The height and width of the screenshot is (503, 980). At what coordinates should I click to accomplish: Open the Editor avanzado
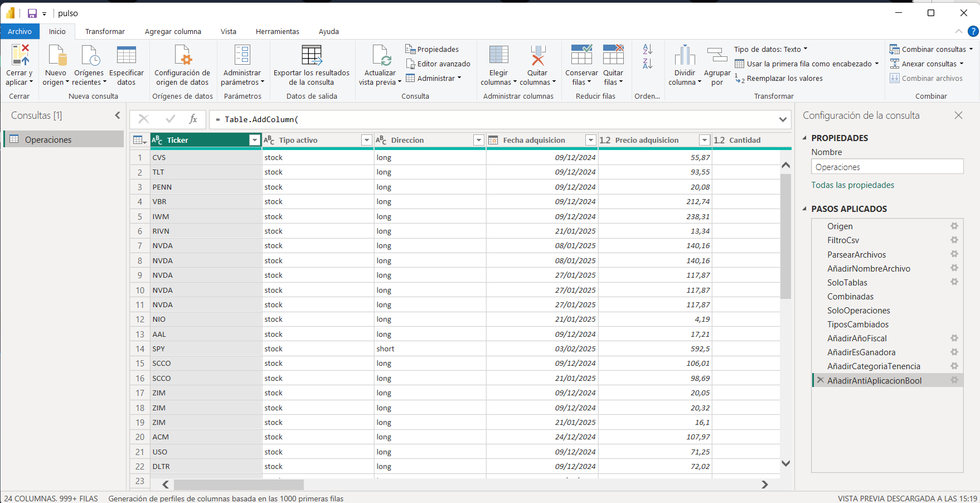click(438, 64)
